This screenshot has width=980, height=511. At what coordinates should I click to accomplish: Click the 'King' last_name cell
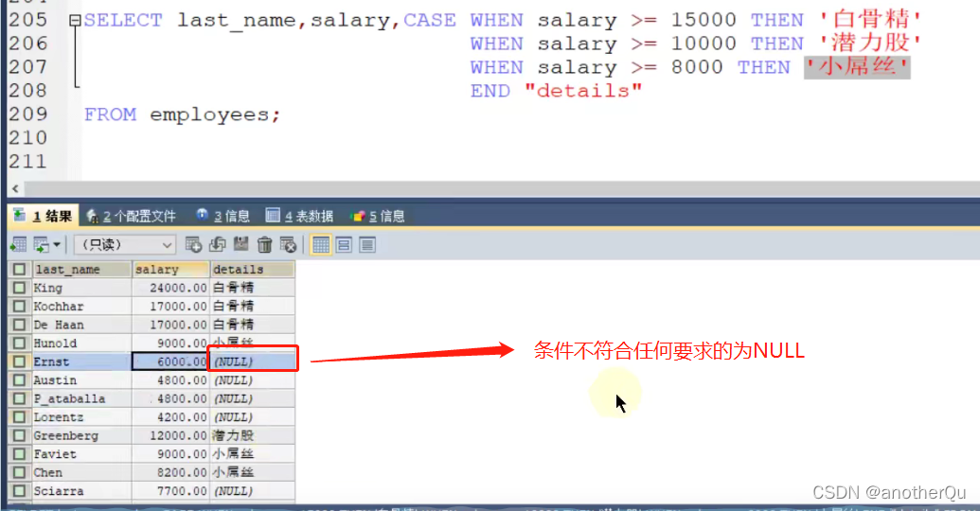(81, 288)
